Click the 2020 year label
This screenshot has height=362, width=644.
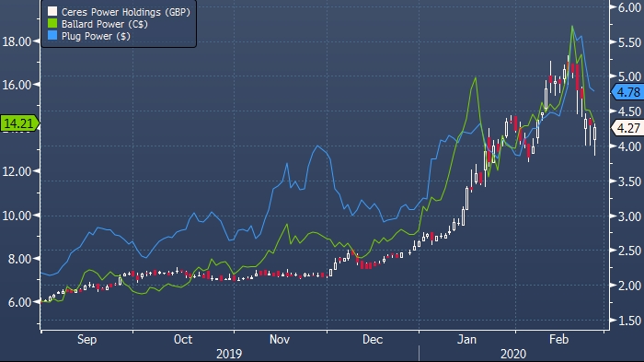(x=513, y=354)
